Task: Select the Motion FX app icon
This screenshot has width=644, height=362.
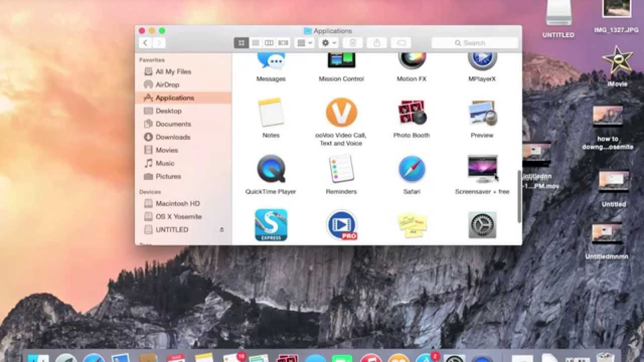Action: click(x=412, y=61)
